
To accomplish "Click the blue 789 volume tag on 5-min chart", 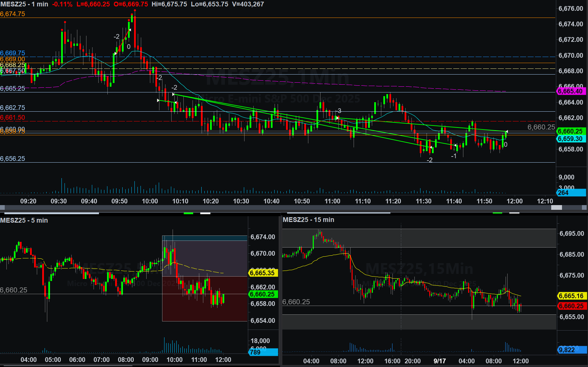I will (263, 352).
